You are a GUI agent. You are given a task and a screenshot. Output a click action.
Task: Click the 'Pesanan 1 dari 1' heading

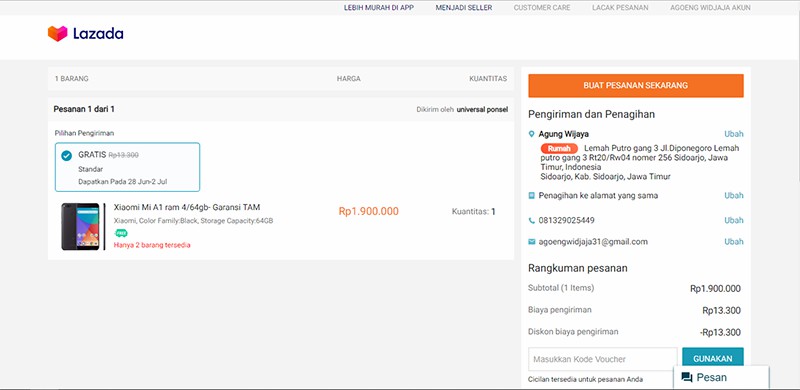coord(84,109)
